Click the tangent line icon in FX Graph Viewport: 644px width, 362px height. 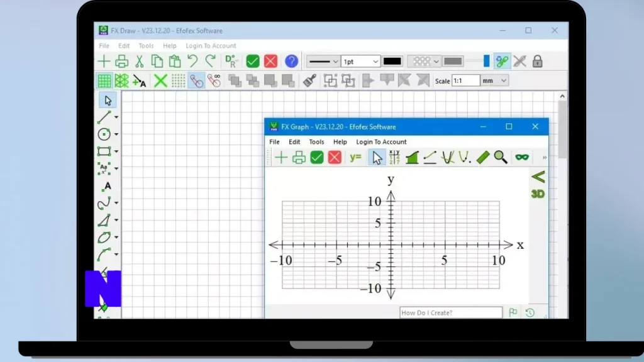[430, 157]
